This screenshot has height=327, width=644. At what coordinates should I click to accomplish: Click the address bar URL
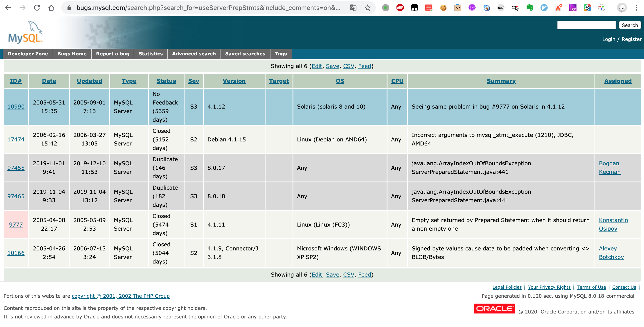(208, 8)
